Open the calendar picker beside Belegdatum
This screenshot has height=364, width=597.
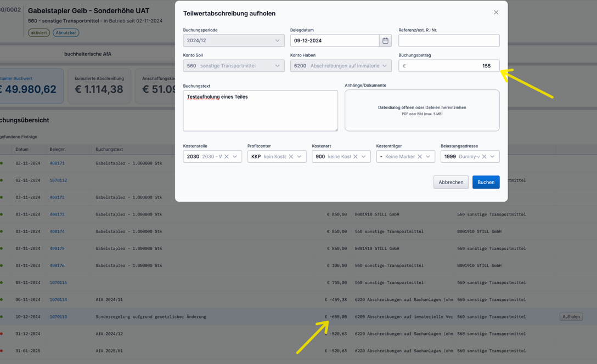(386, 41)
